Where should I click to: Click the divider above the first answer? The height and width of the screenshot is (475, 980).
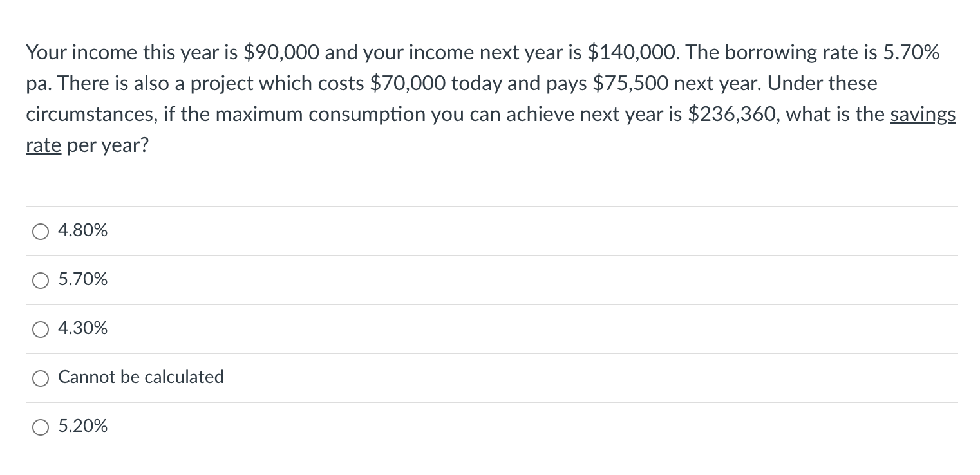[x=489, y=207]
